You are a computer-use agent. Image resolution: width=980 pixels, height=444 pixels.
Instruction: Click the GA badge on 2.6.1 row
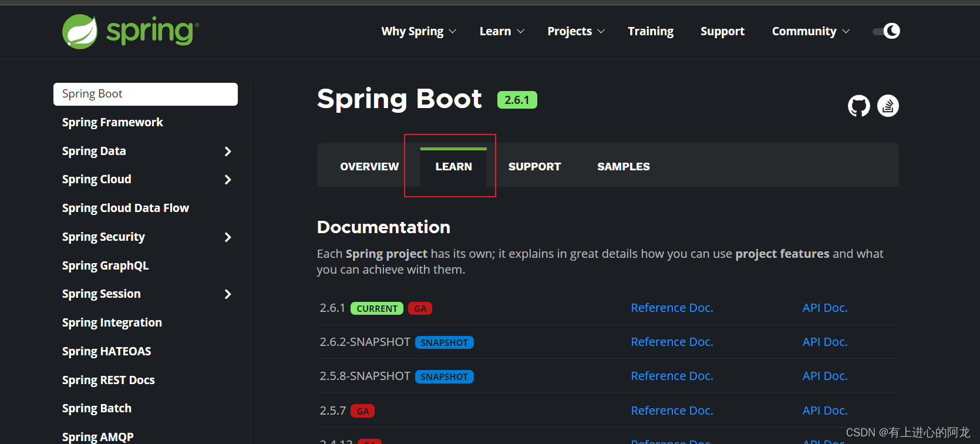[x=420, y=308]
